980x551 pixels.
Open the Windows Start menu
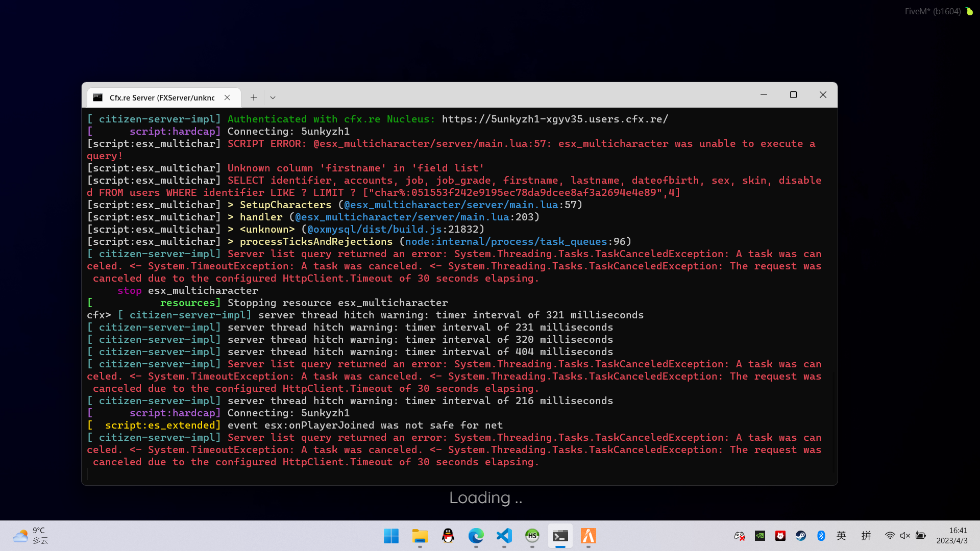coord(391,536)
